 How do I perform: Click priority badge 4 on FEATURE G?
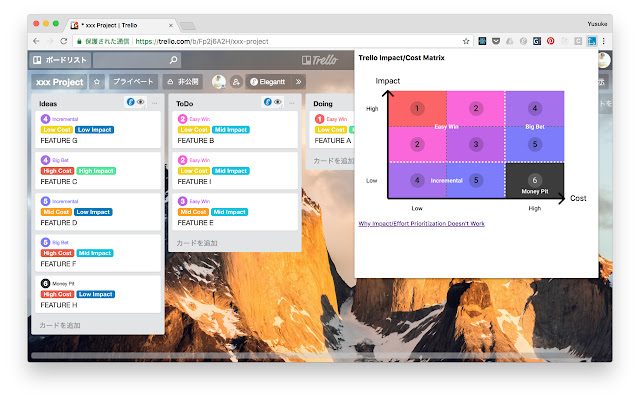pos(45,119)
